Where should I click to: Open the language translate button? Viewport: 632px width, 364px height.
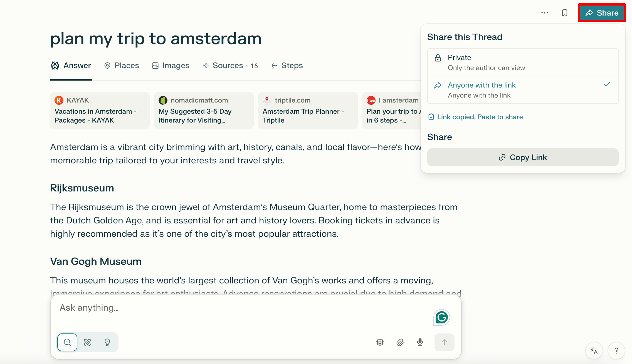point(594,351)
